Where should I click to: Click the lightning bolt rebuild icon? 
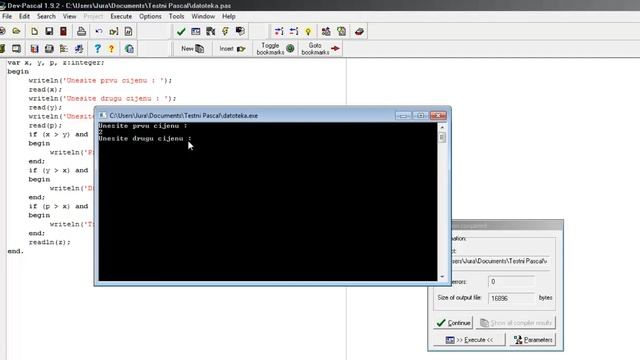(225, 31)
